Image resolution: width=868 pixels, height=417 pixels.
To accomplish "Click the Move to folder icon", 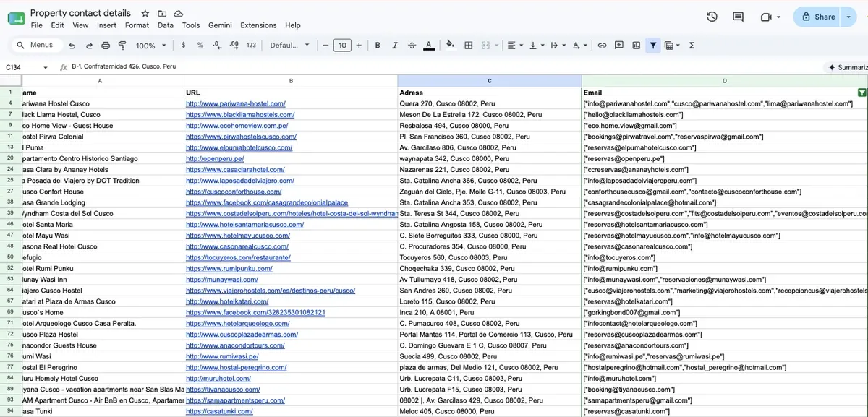I will coord(162,13).
